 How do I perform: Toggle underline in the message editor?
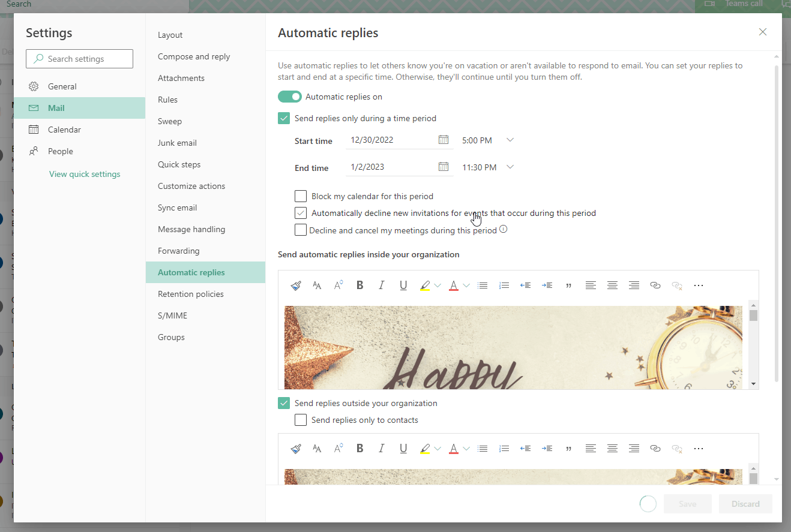click(403, 285)
